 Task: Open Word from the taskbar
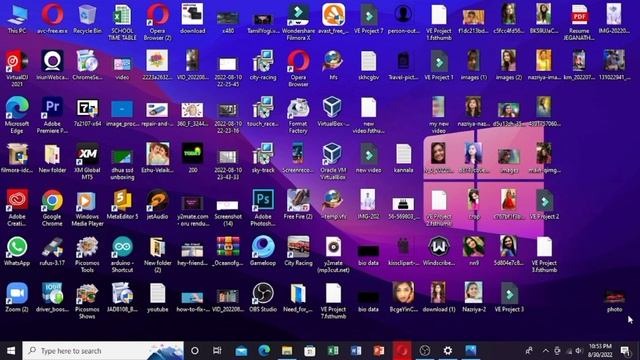pyautogui.click(x=356, y=351)
